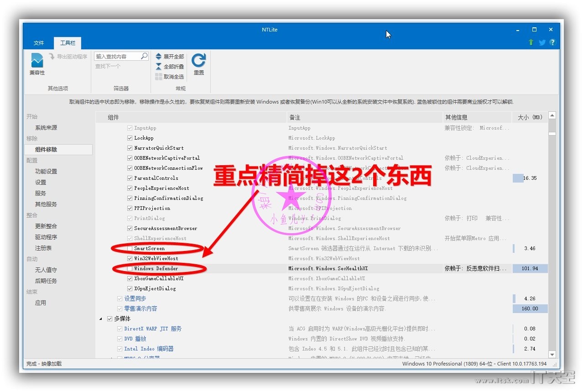Screen dimensions: 583x392
Task: Toggle the ParentalControls checkbox
Action: (x=130, y=178)
